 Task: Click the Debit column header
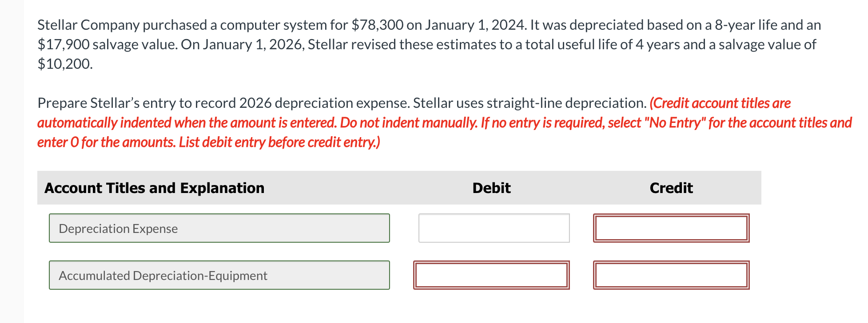tap(491, 188)
